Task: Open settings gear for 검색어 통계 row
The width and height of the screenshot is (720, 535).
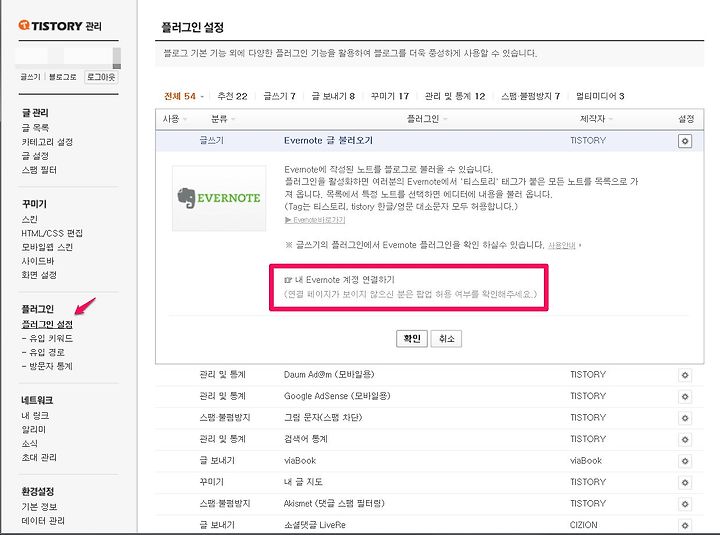Action: click(685, 440)
